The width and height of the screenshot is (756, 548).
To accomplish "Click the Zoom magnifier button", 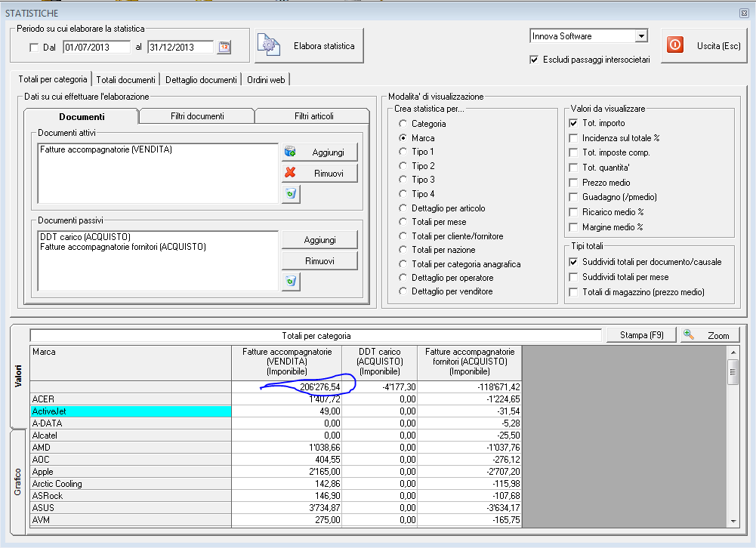I will pyautogui.click(x=709, y=335).
